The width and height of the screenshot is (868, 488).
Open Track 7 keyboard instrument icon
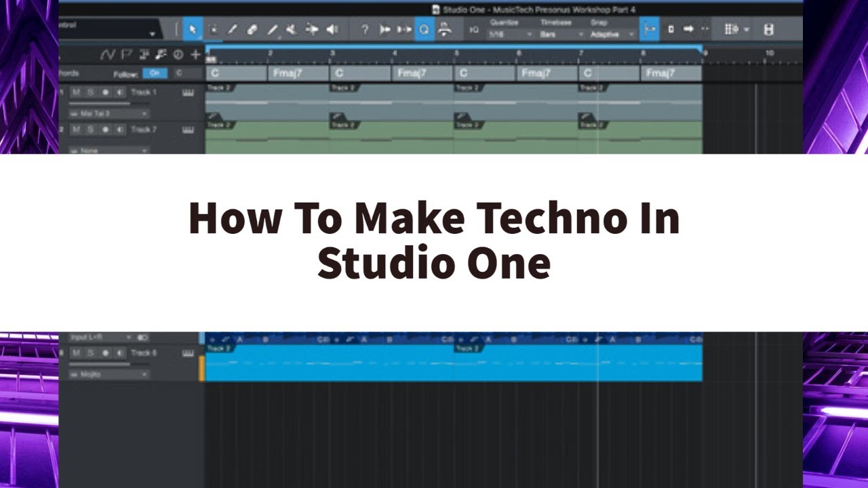(188, 129)
